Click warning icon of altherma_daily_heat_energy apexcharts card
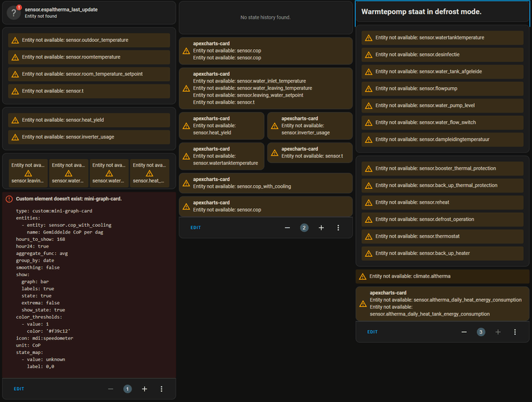The image size is (532, 402). coord(363,303)
